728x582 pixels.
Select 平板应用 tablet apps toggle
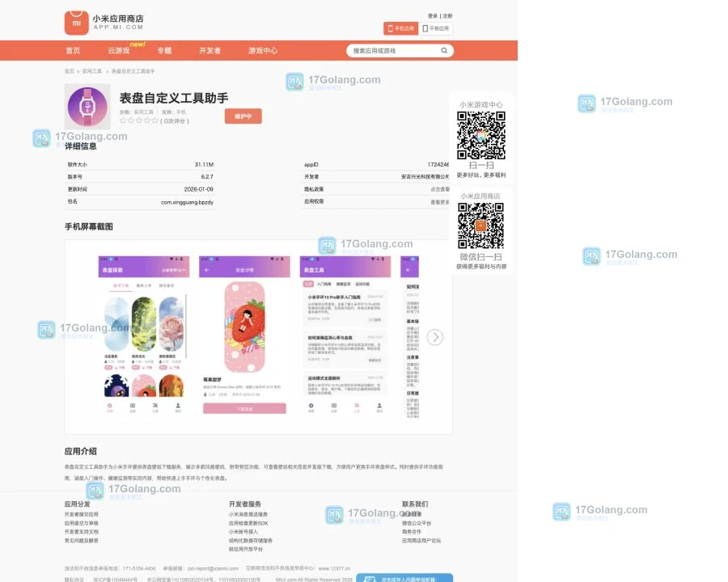point(435,28)
